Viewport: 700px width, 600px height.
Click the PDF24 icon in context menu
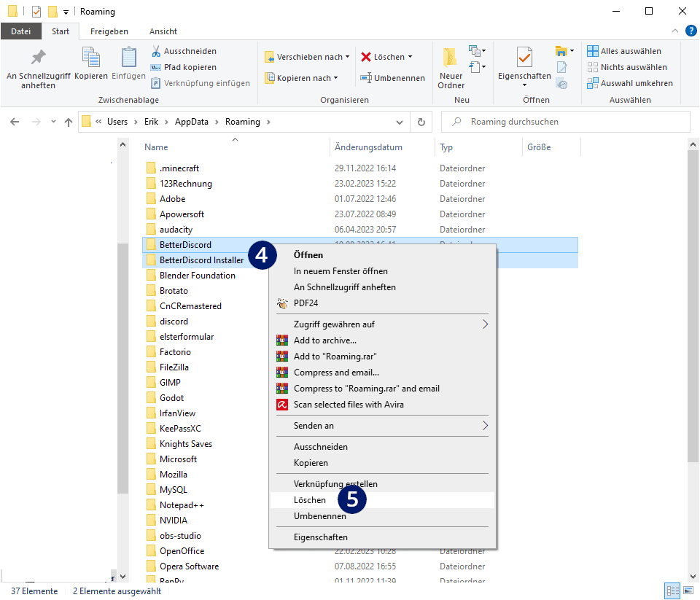pos(282,303)
